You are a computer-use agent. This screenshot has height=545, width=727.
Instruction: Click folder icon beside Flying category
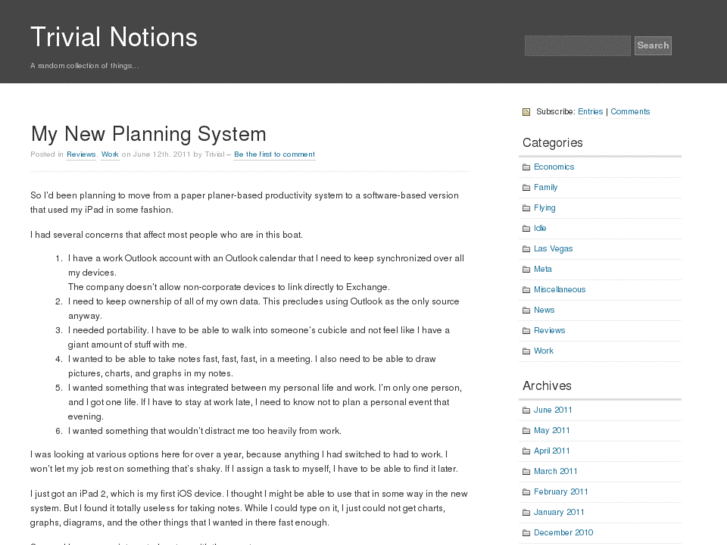pos(526,208)
